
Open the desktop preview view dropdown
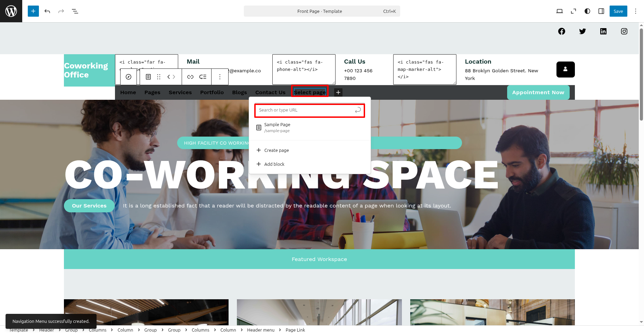click(559, 11)
